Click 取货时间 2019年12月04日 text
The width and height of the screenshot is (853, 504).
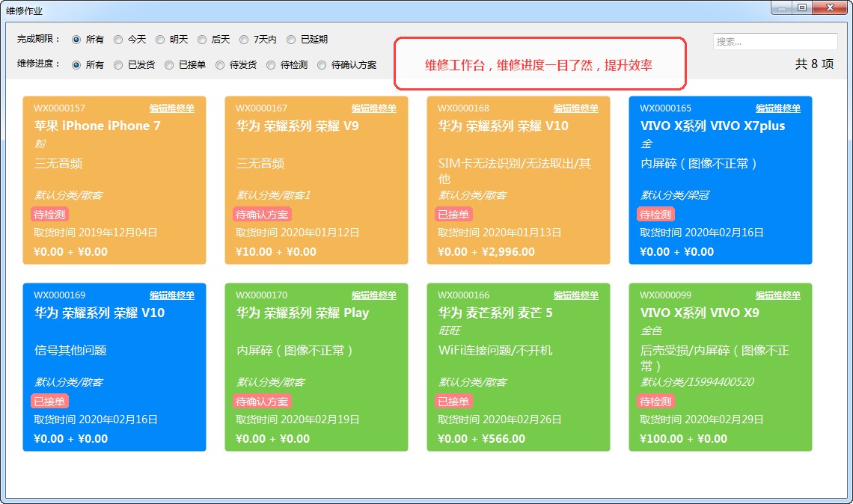(96, 233)
